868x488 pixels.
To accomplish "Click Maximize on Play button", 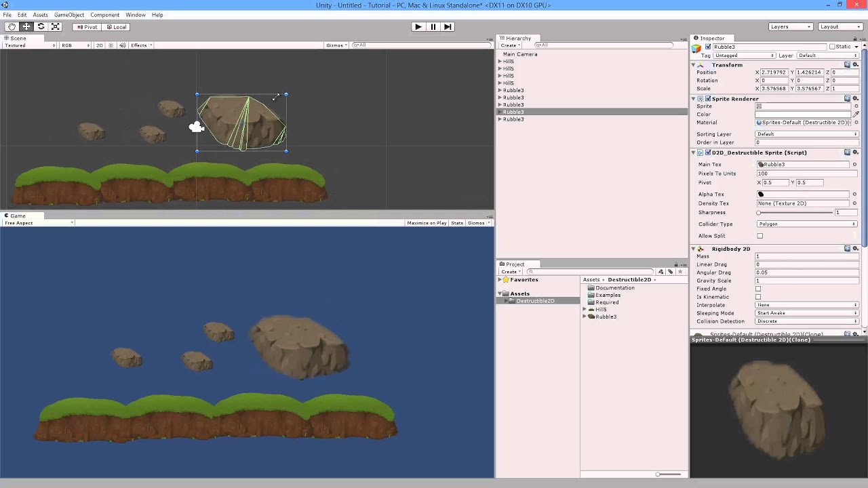I will coord(427,223).
